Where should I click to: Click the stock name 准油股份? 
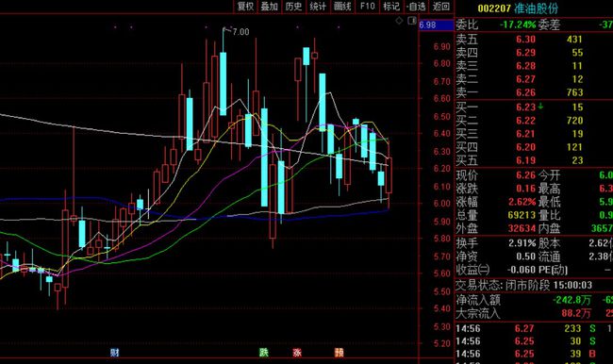(x=536, y=8)
